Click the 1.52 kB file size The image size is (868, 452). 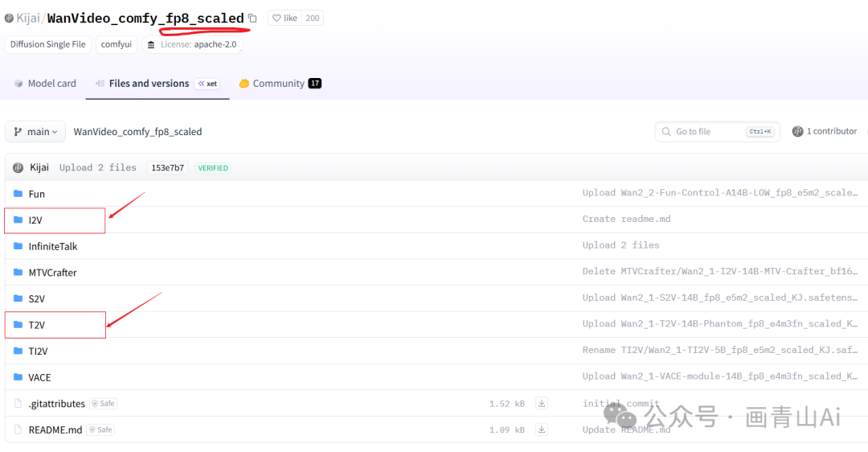(x=507, y=404)
